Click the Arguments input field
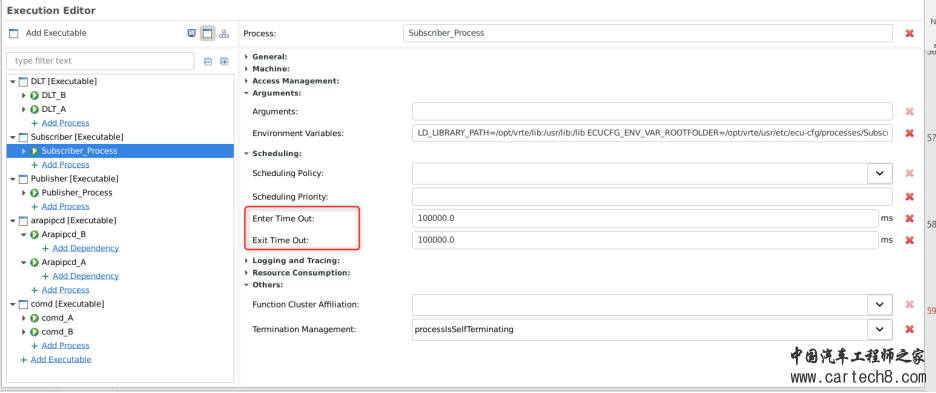Image resolution: width=936 pixels, height=393 pixels. coord(652,111)
